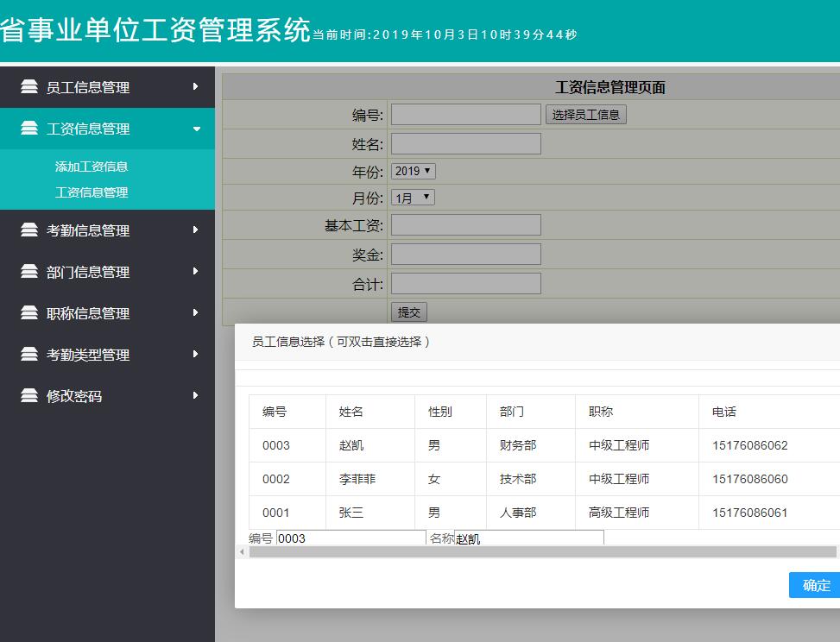The width and height of the screenshot is (840, 642).
Task: Expand the 部门信息管理 menu arrow
Action: (195, 272)
